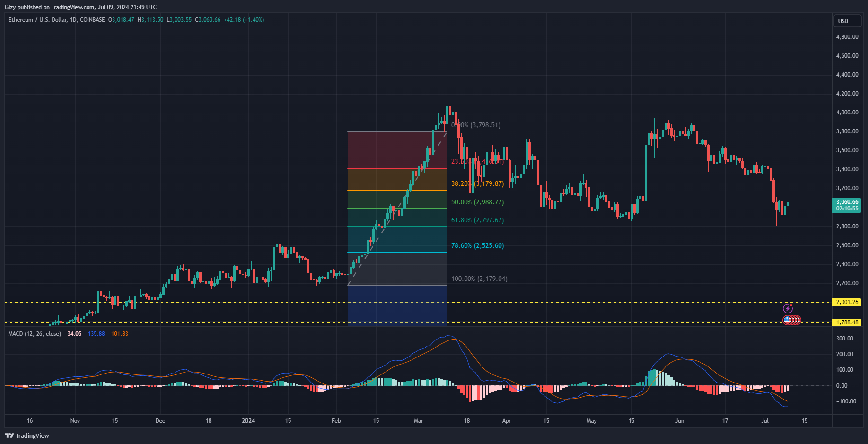868x444 pixels.
Task: Click the May label on the date axis
Action: (x=592, y=421)
